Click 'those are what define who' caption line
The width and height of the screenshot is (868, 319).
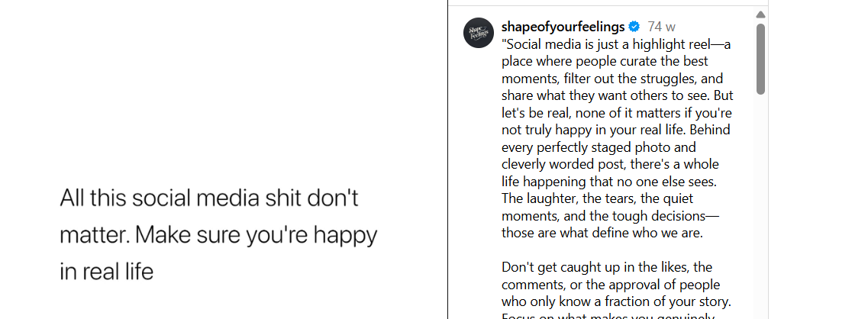[x=602, y=234]
